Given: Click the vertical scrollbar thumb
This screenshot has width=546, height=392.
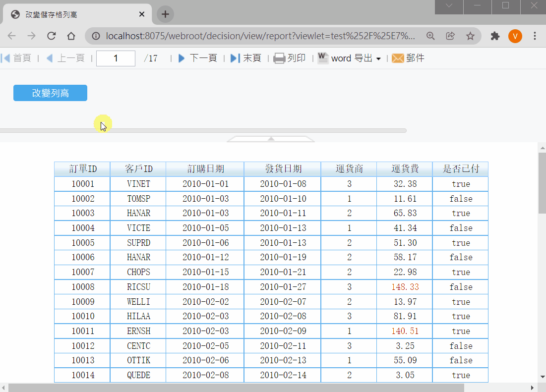Looking at the screenshot, I should coord(542,183).
